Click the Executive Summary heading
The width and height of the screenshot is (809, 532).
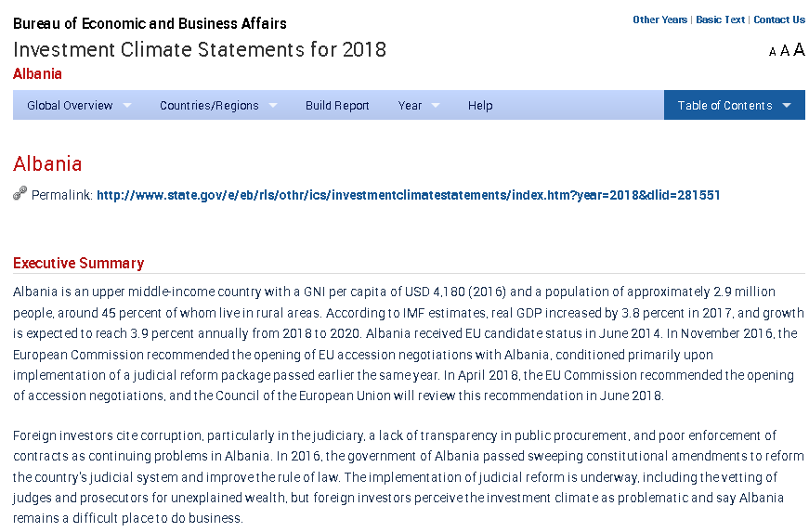coord(78,264)
